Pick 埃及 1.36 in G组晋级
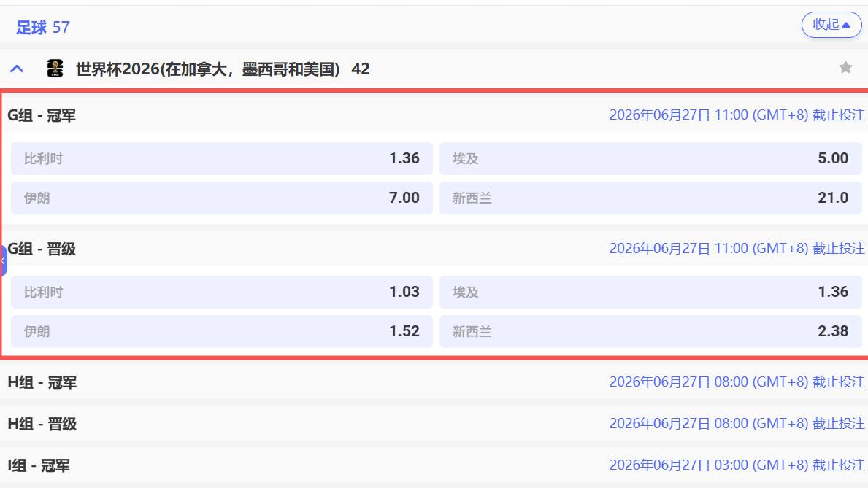 tap(650, 292)
